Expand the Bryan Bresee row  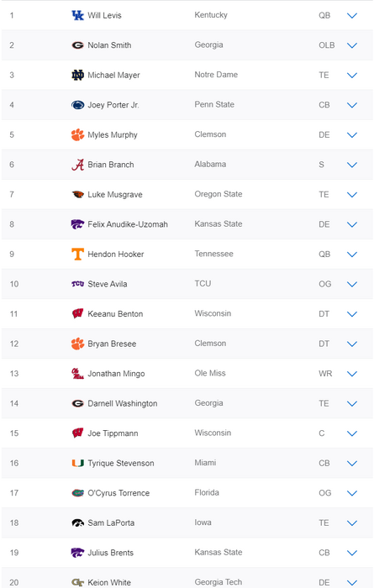coord(352,344)
